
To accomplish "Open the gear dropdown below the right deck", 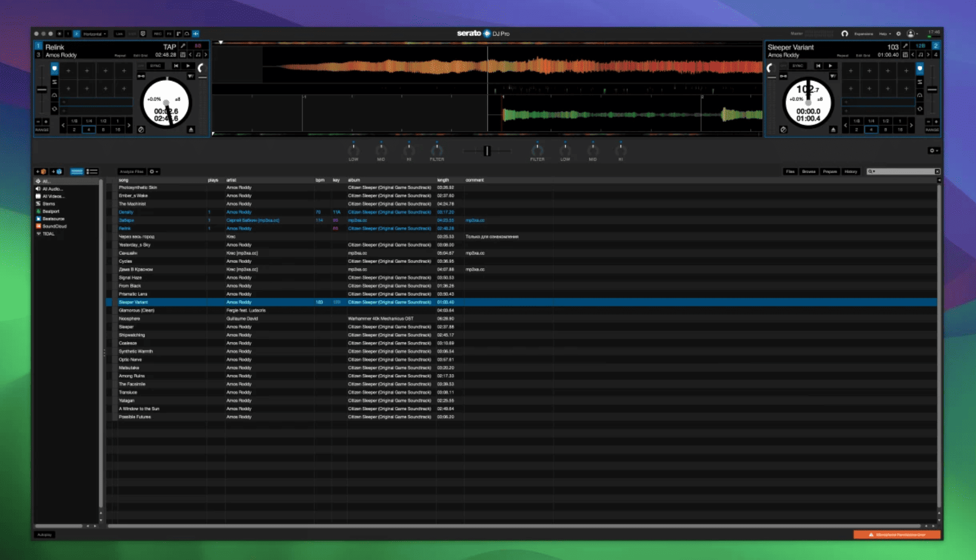I will pos(933,150).
